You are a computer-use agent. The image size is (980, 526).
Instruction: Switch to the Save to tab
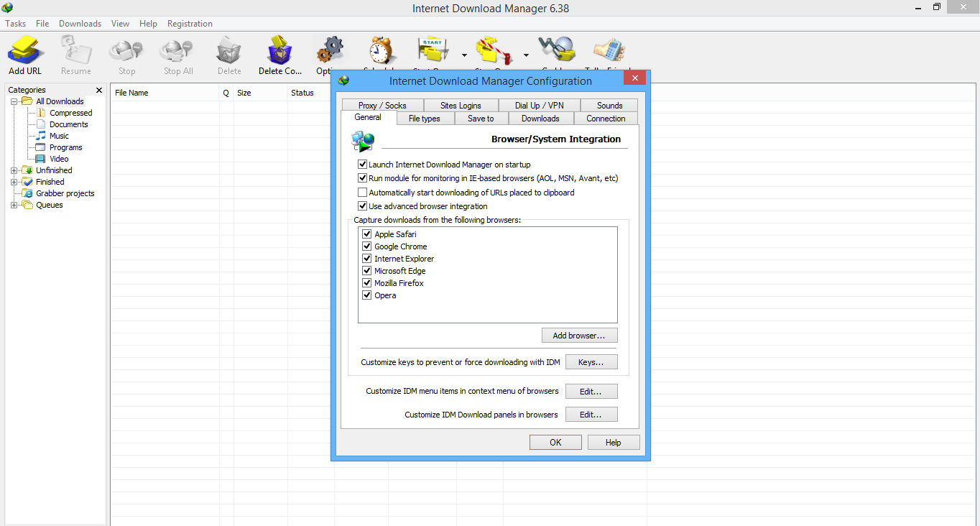pos(481,119)
